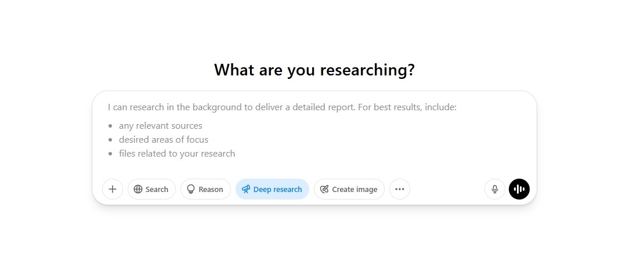Click placeholder line "files related to your research"
The image size is (644, 279).
pyautogui.click(x=177, y=154)
